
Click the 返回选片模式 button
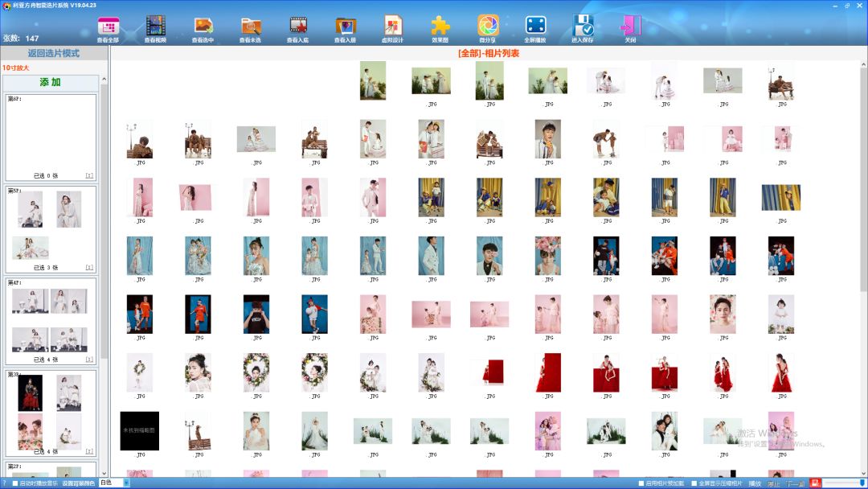[54, 53]
